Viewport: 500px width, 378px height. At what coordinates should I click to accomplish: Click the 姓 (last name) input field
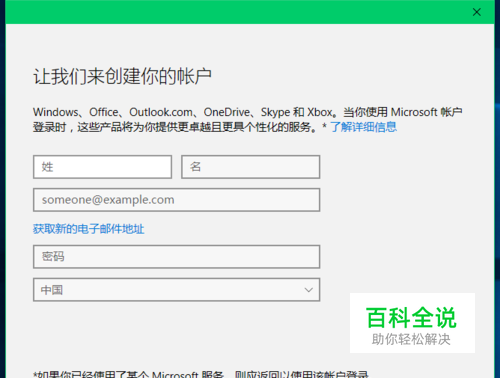click(102, 167)
